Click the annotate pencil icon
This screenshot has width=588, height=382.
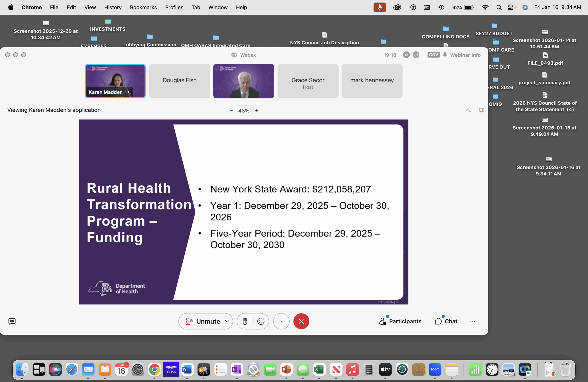[x=468, y=110]
